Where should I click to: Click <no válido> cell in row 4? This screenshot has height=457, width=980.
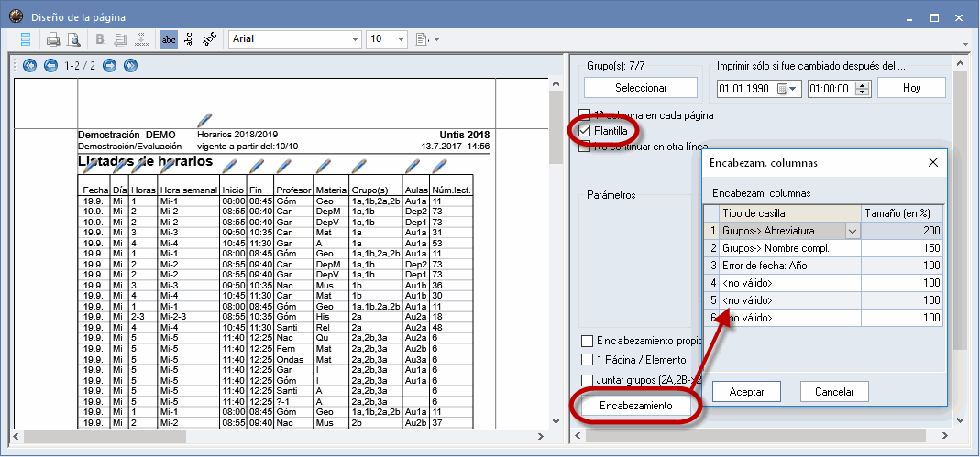790,283
